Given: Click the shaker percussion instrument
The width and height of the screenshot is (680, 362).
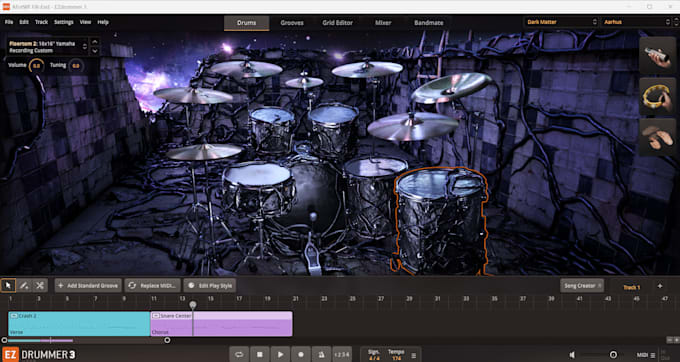Looking at the screenshot, I should coord(657,55).
